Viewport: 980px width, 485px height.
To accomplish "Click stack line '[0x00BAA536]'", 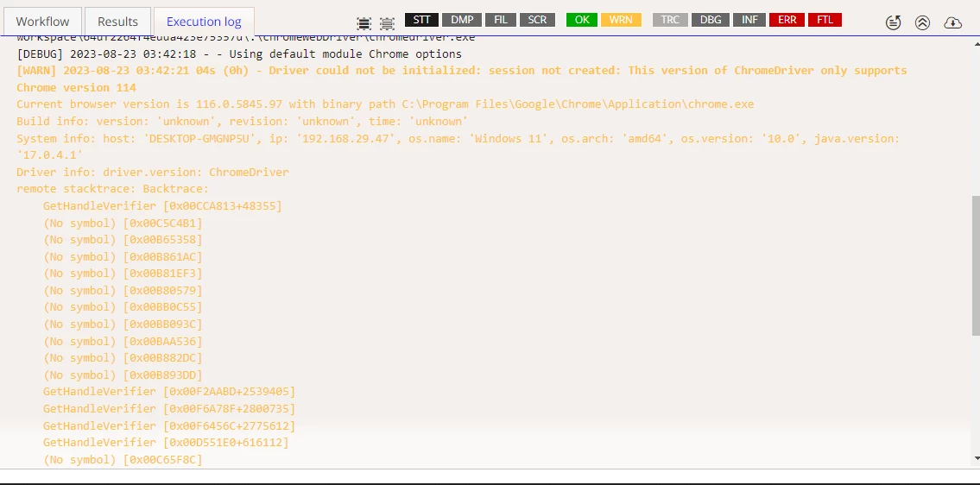I will [123, 341].
